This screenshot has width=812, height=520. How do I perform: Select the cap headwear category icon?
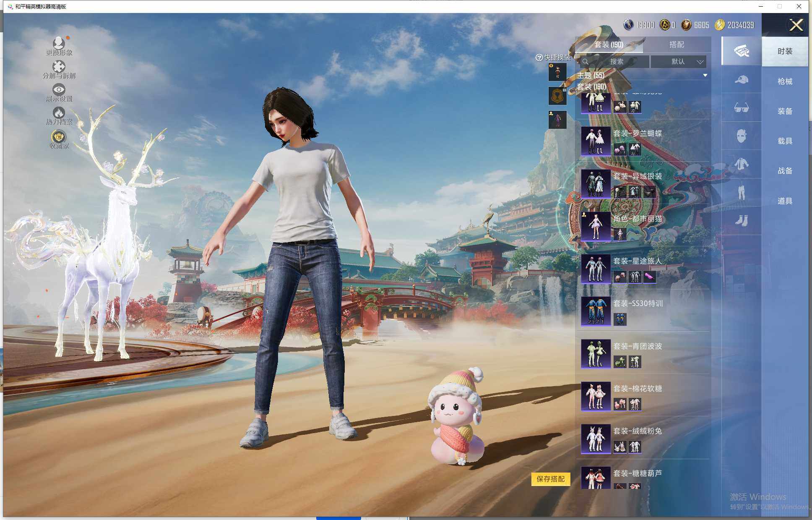[x=741, y=79]
